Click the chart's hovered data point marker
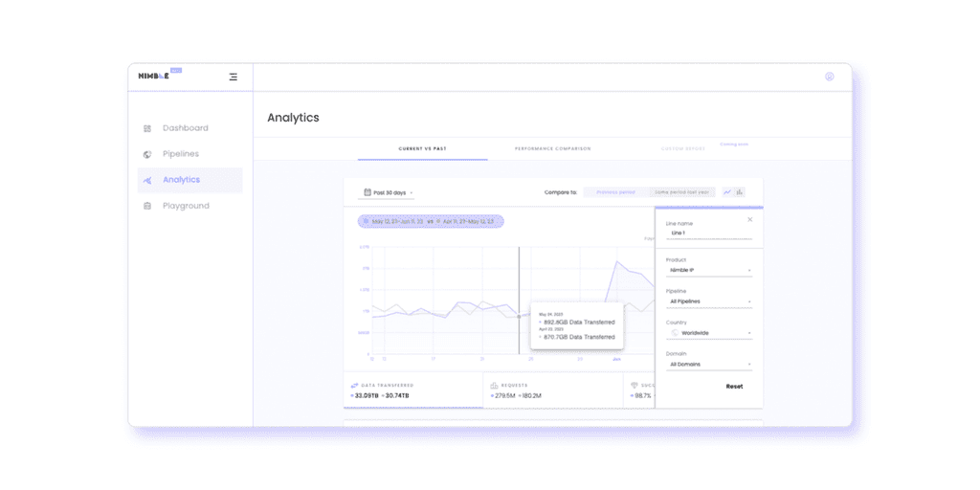Image resolution: width=980 pixels, height=490 pixels. 519,317
